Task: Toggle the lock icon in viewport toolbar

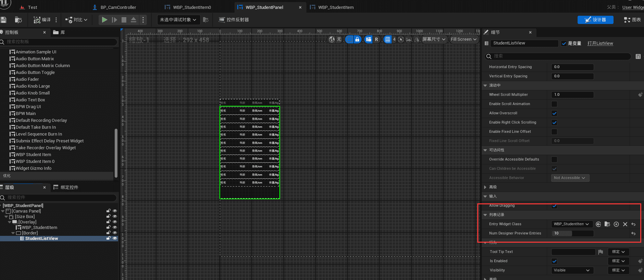Action: coord(357,39)
